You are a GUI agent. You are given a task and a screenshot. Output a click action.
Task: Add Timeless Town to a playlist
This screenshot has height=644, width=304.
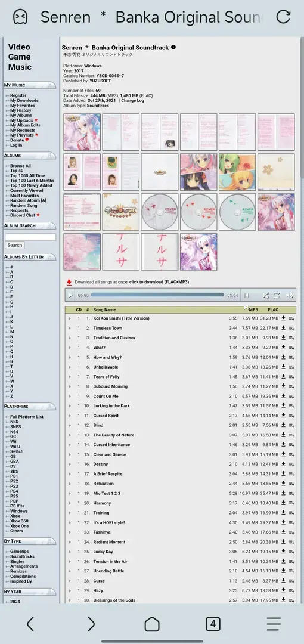(x=291, y=328)
